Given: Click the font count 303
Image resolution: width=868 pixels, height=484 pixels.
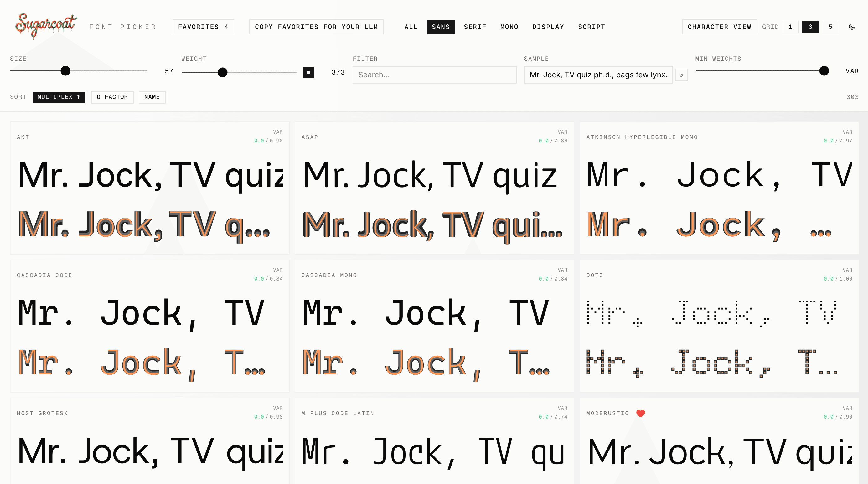Looking at the screenshot, I should [x=852, y=97].
